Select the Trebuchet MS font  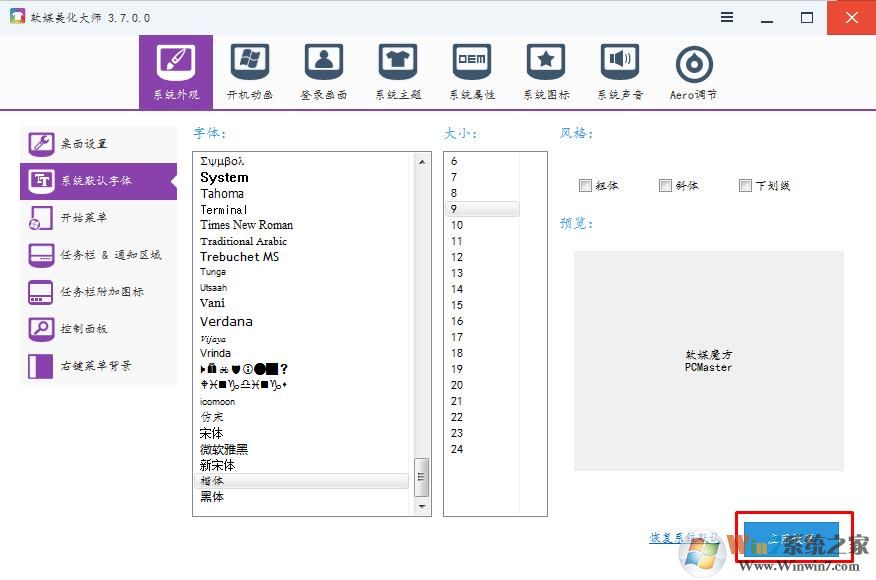click(239, 257)
